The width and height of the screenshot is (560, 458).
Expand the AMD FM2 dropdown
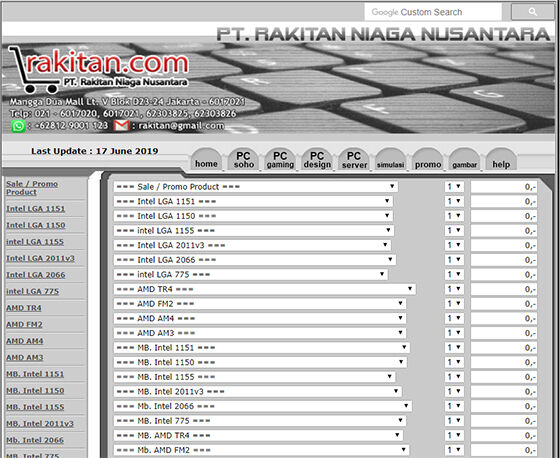point(260,304)
